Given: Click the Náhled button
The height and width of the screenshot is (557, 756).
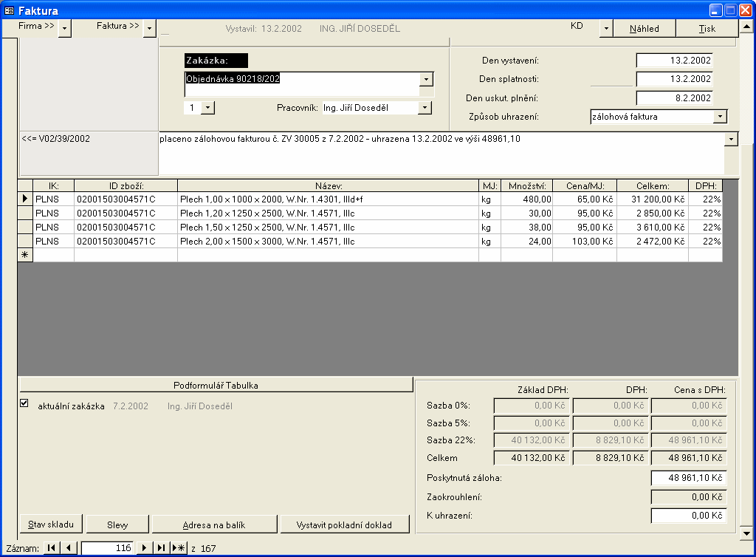Looking at the screenshot, I should [644, 28].
